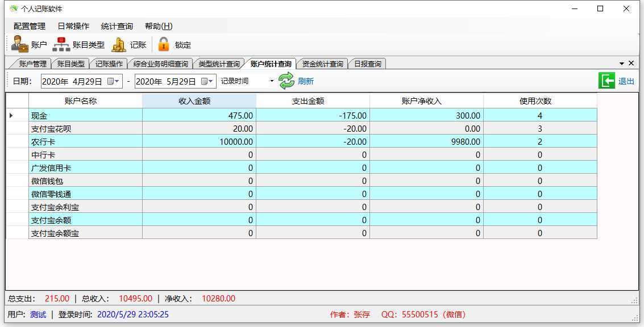Click the 锁定 padlock icon
This screenshot has width=644, height=327.
pyautogui.click(x=164, y=44)
